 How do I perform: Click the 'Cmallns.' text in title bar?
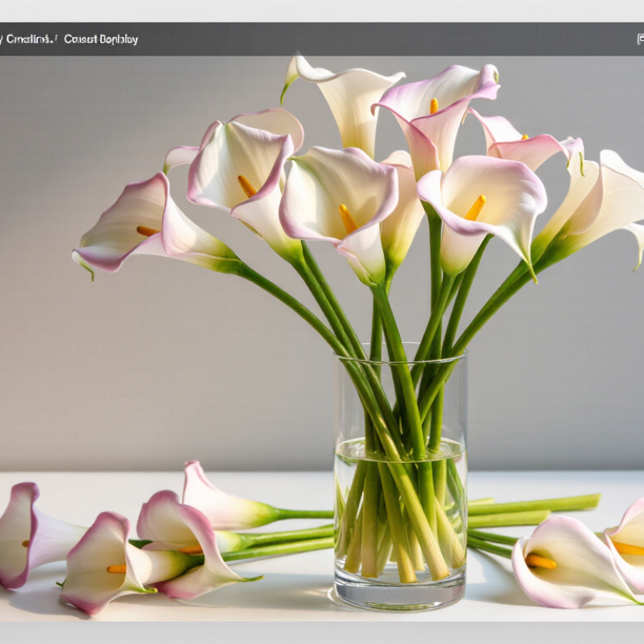[x=30, y=39]
